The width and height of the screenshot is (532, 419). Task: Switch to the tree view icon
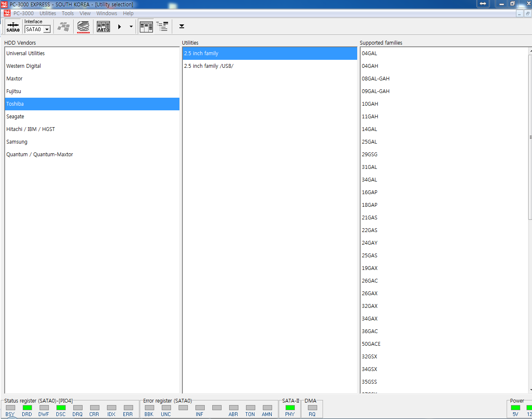[x=162, y=27]
